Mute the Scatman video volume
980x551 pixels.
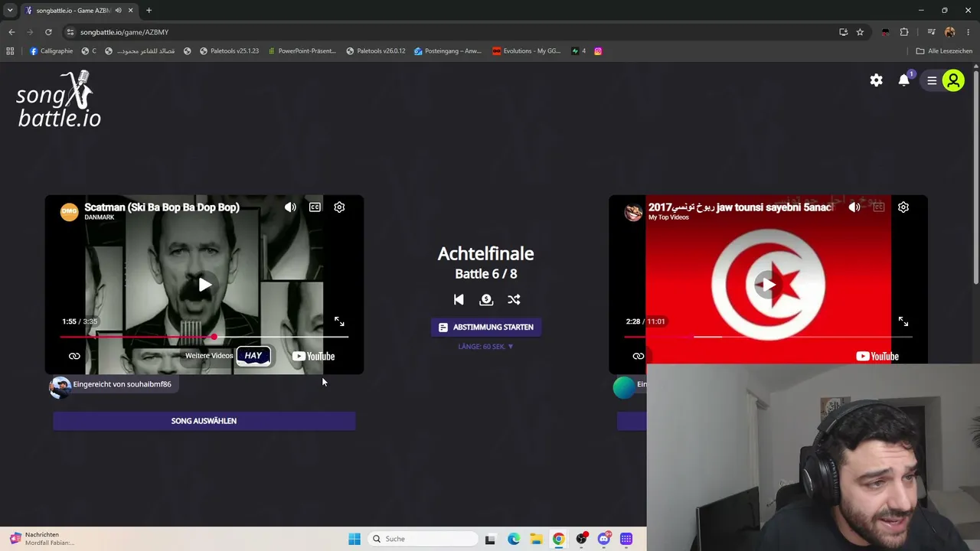click(290, 207)
